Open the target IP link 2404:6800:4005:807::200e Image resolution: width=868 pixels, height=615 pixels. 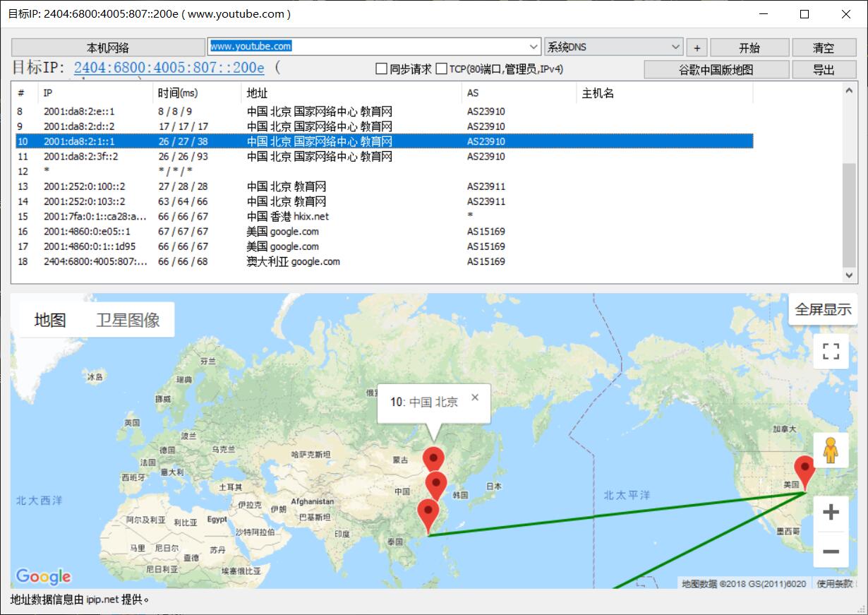169,68
